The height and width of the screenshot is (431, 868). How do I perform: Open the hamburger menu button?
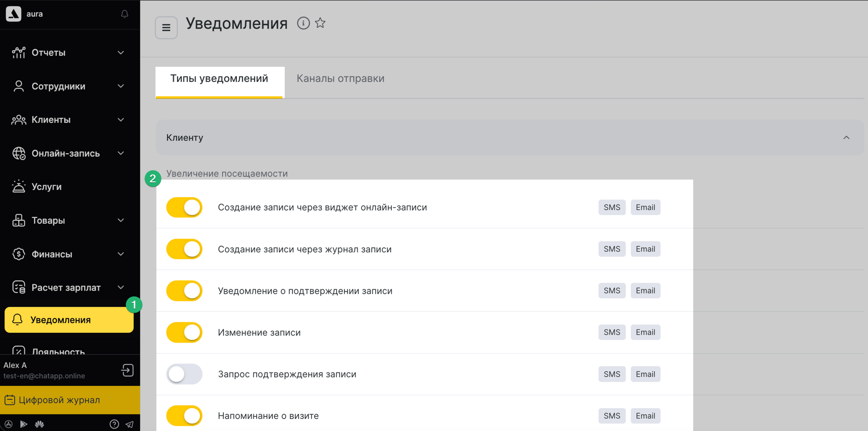[166, 28]
